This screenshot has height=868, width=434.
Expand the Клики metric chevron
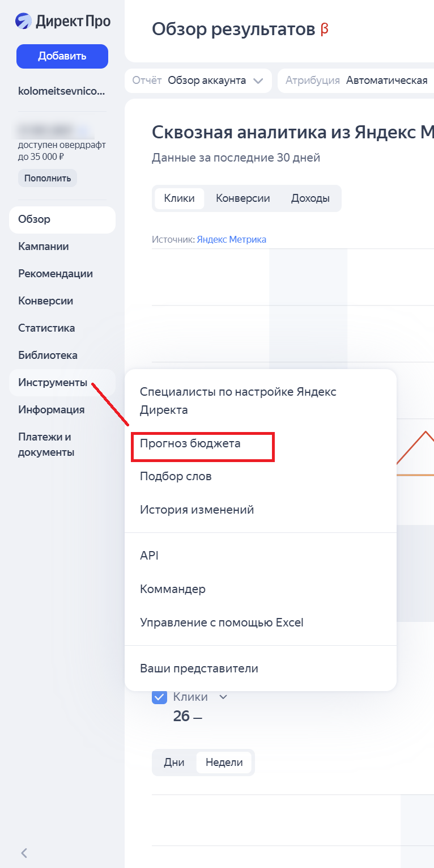click(x=223, y=697)
